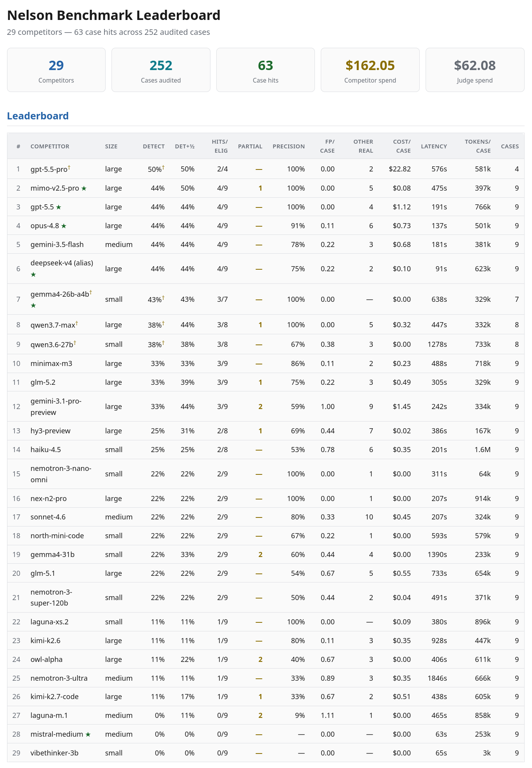Sort by the DETECT column header
Screen dimensions: 532x768
(x=154, y=146)
